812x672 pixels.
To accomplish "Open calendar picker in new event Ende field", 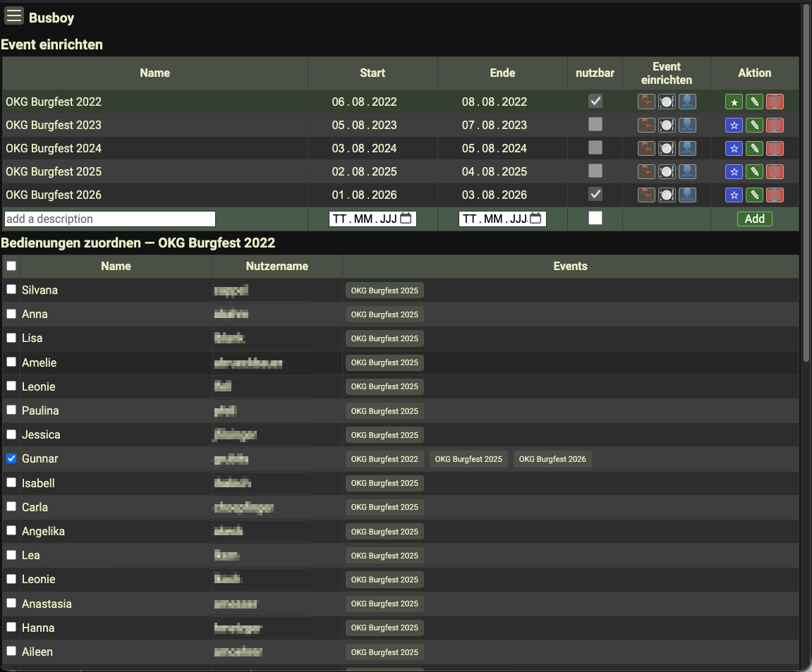I will point(535,219).
